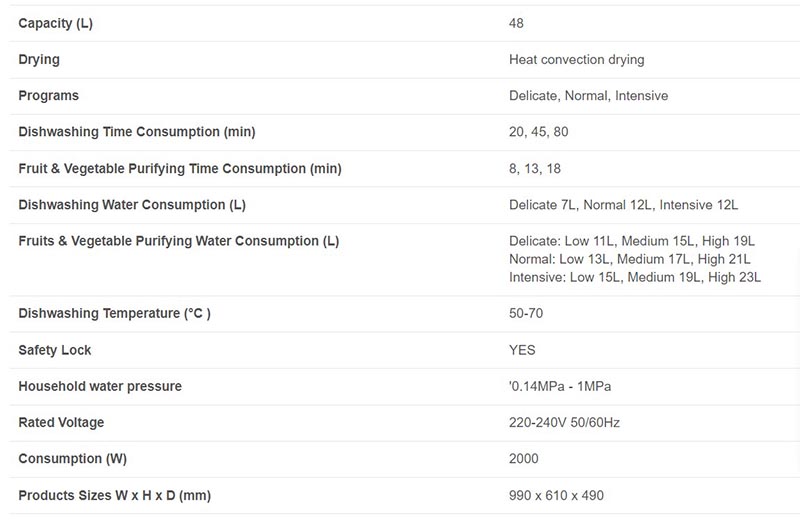This screenshot has height=523, width=800.
Task: Select the capacity value 48
Action: 516,23
